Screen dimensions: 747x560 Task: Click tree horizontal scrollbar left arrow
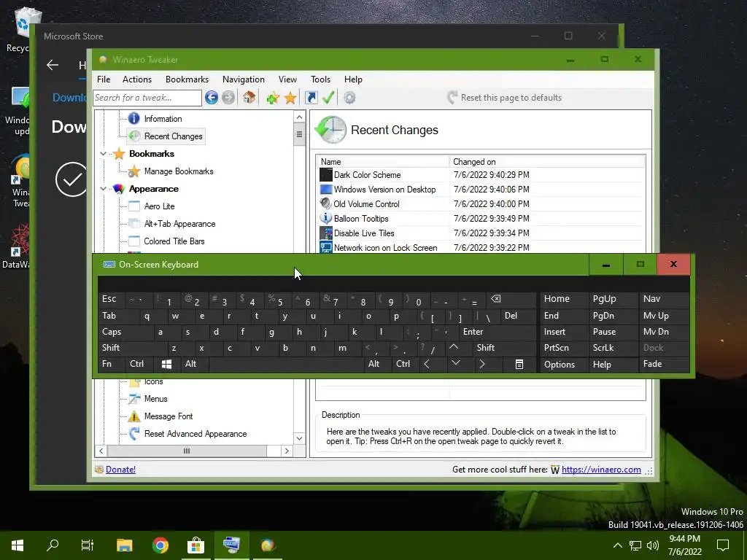101,451
